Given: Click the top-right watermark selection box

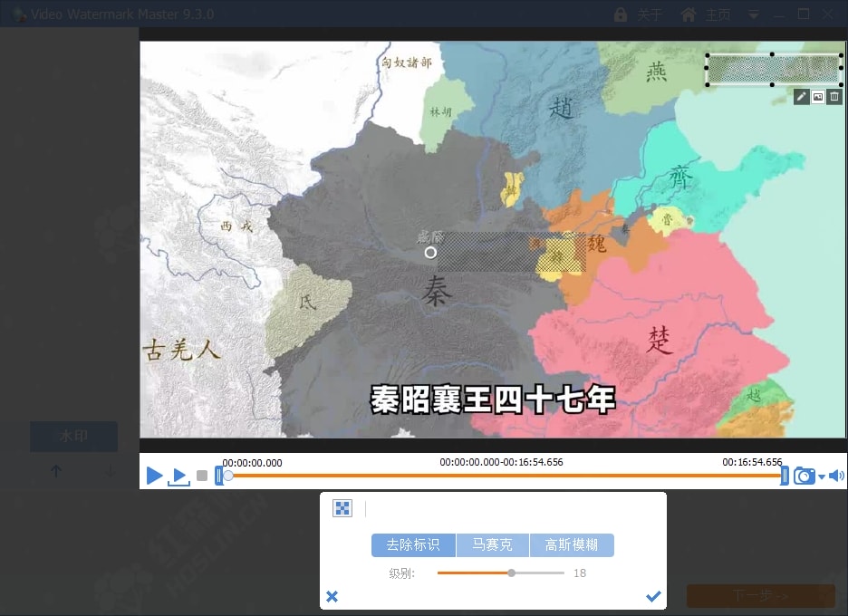Looking at the screenshot, I should pos(775,69).
